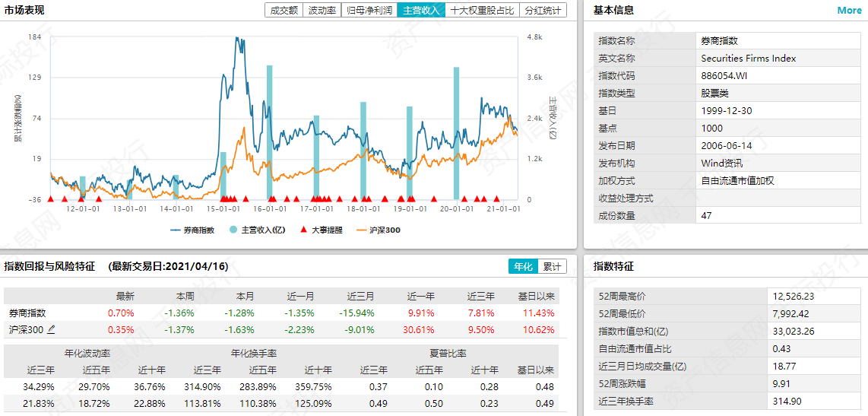The image size is (868, 416).
Task: Open the 分红统计 tab
Action: (543, 11)
